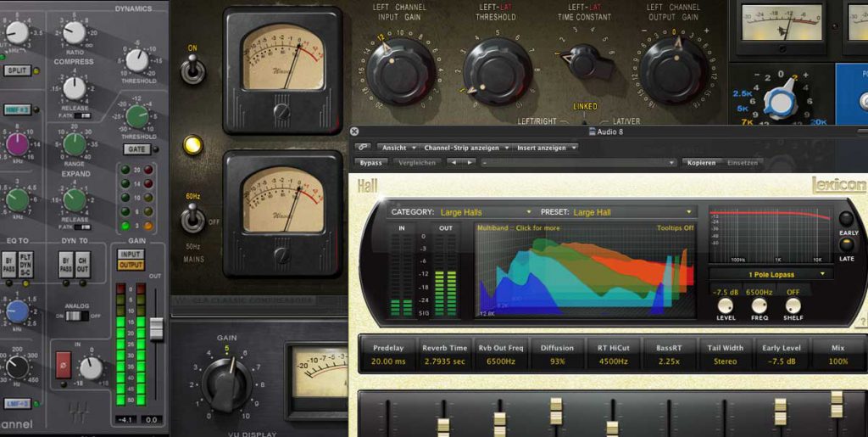
Task: Click the Vergleichen button
Action: [x=418, y=163]
